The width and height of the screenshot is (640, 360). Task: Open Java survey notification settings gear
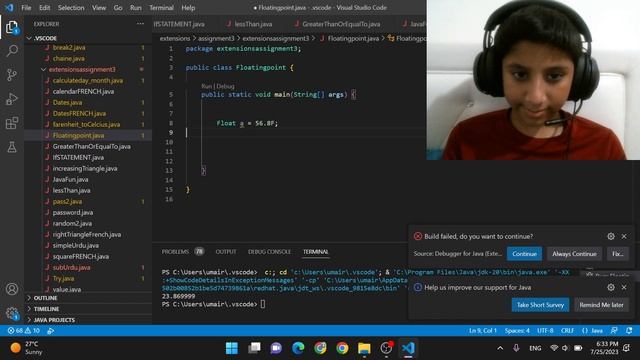tap(611, 287)
